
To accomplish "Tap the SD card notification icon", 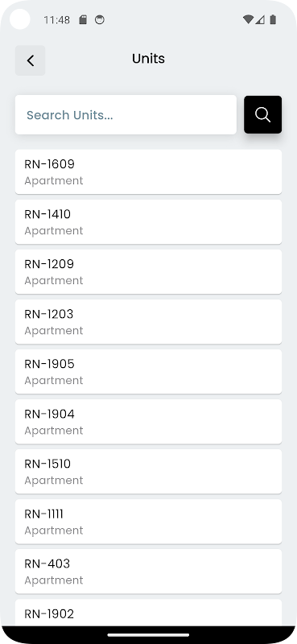I will (x=83, y=19).
